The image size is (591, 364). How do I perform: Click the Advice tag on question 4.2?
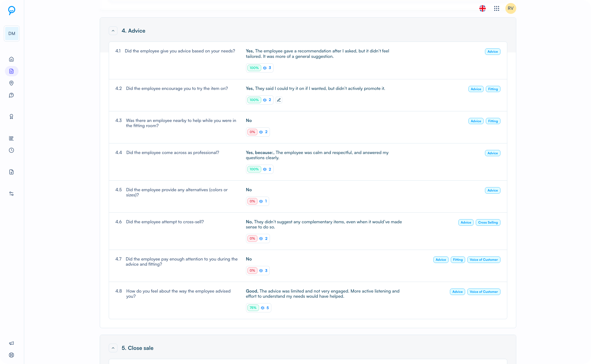click(476, 89)
